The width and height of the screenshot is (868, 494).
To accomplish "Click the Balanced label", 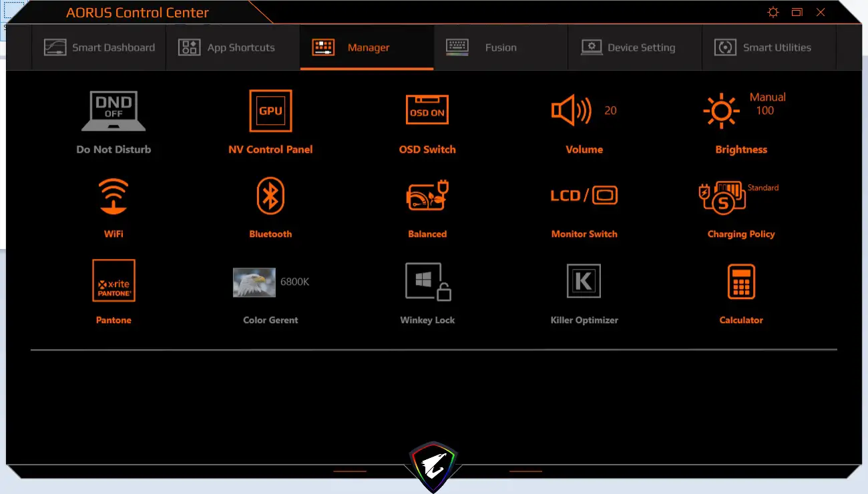I will 427,234.
